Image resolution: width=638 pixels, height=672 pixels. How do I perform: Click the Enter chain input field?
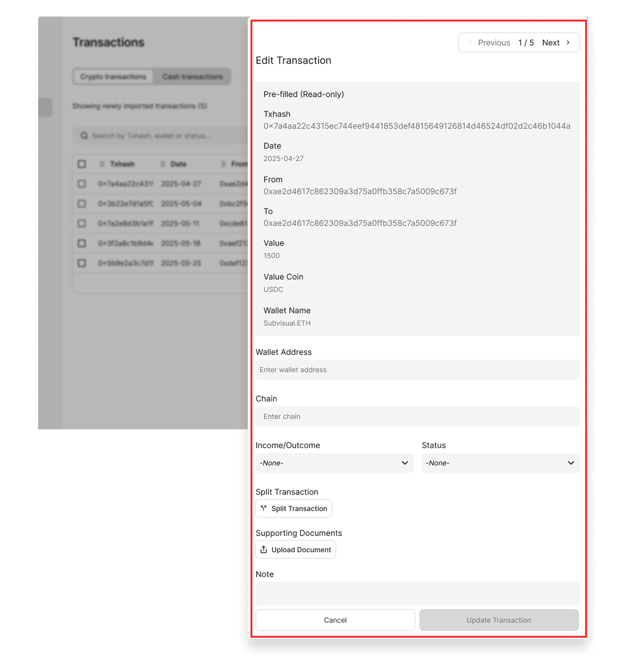pyautogui.click(x=417, y=416)
